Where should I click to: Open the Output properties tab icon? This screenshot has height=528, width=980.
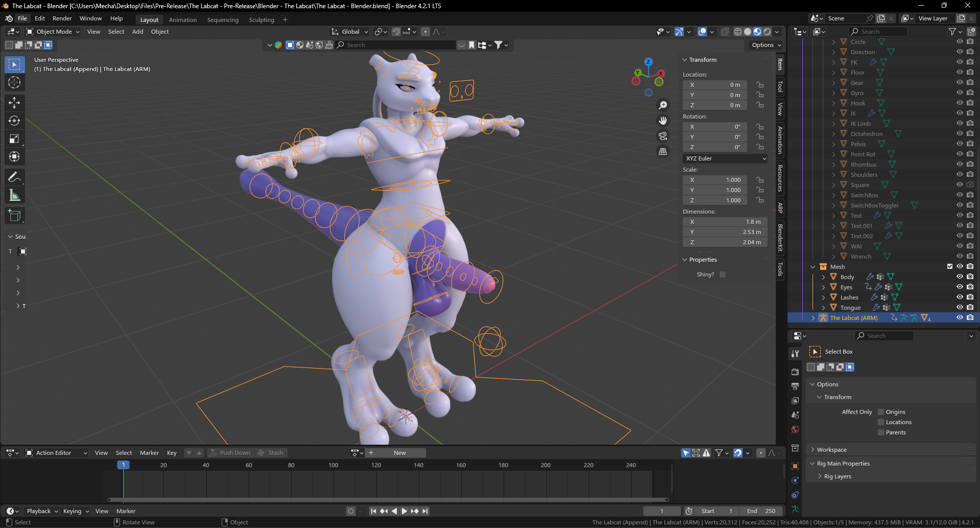click(x=795, y=386)
